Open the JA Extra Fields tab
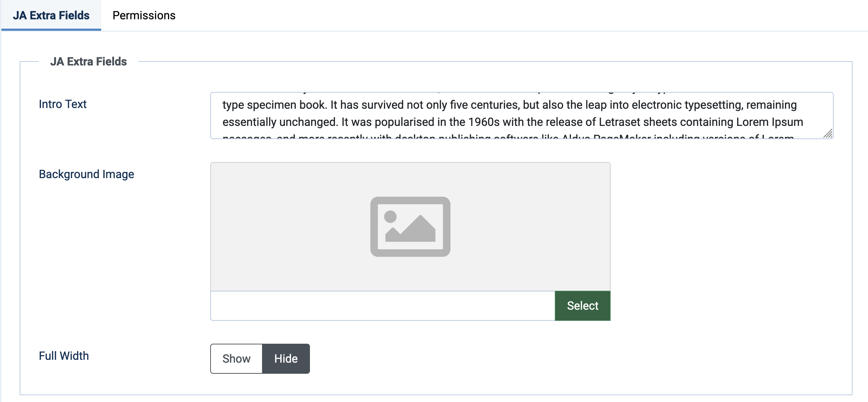Viewport: 868px width, 402px height. [x=51, y=15]
